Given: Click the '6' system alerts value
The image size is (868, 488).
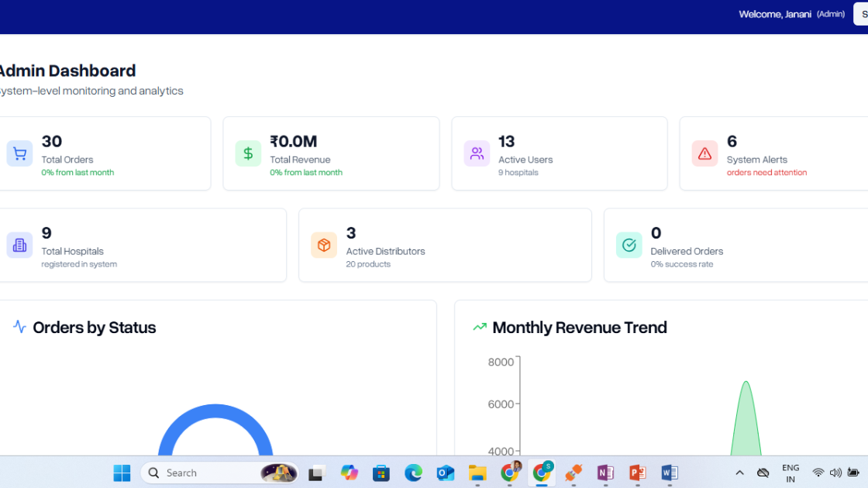Looking at the screenshot, I should pos(732,142).
